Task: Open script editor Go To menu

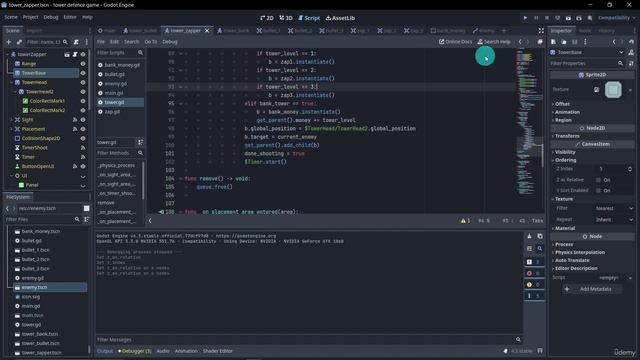Action: click(151, 42)
